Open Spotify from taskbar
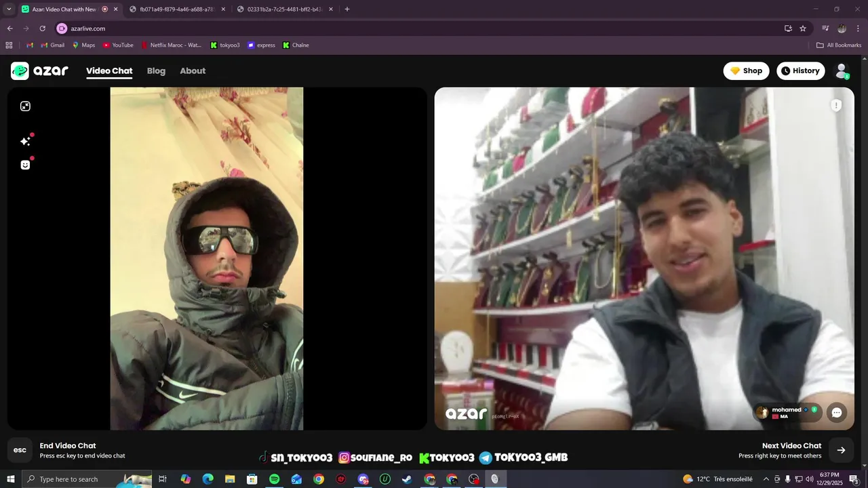868x488 pixels. pyautogui.click(x=274, y=479)
